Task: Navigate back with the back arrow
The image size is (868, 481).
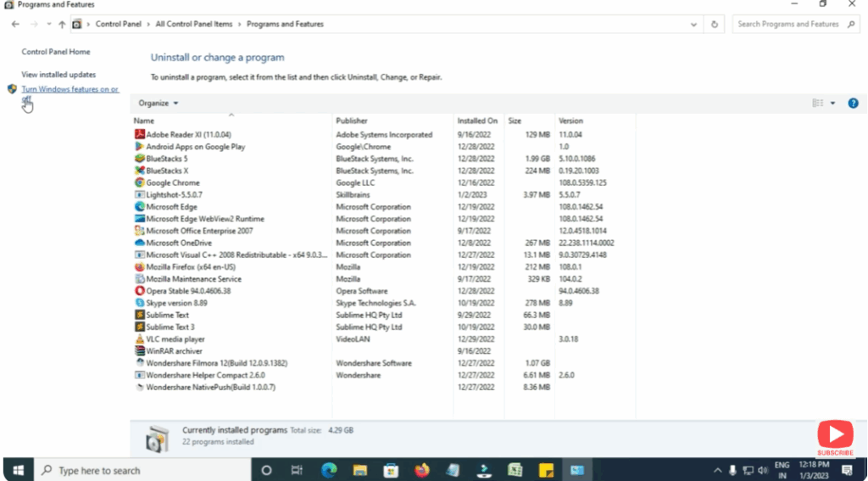Action: pos(15,25)
